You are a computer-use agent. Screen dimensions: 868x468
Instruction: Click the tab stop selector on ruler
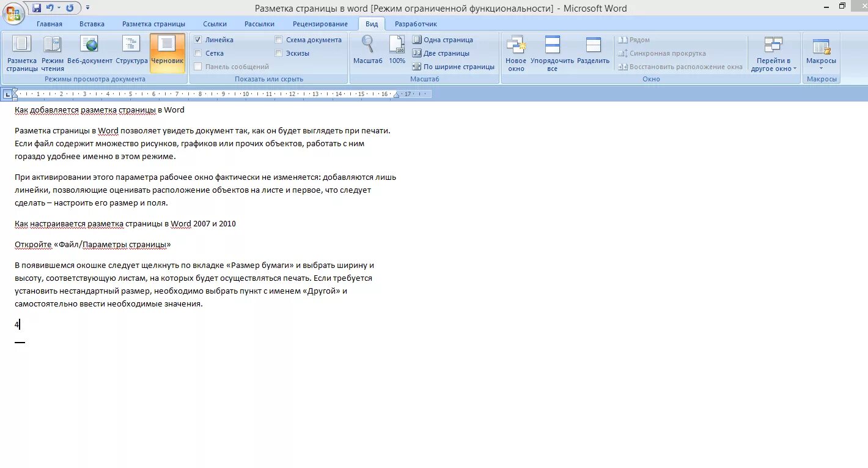point(7,94)
